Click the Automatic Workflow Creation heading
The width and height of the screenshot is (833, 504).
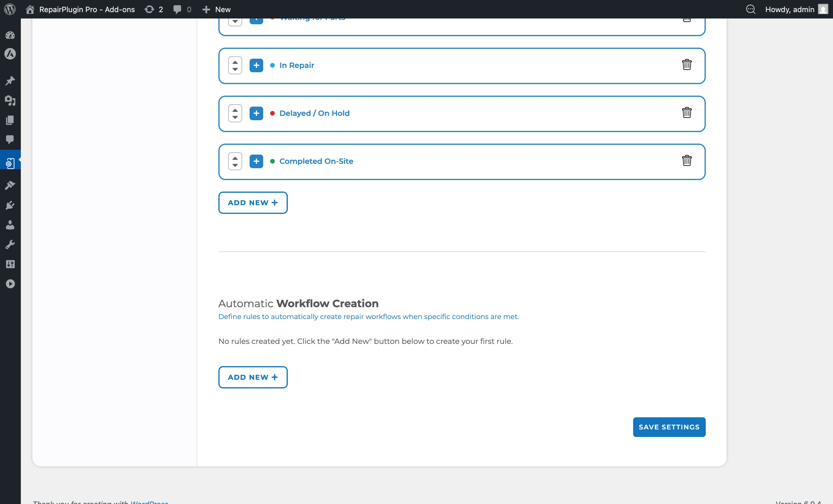[x=298, y=303]
